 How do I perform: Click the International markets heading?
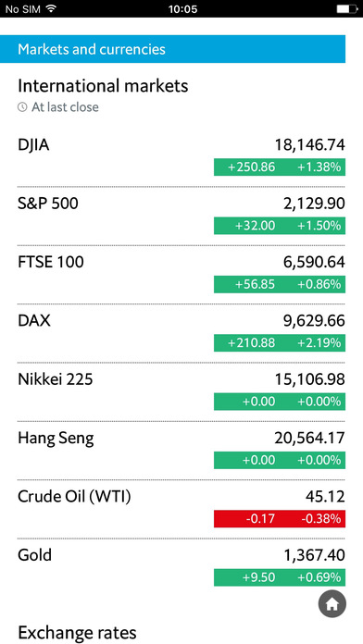[x=103, y=86]
